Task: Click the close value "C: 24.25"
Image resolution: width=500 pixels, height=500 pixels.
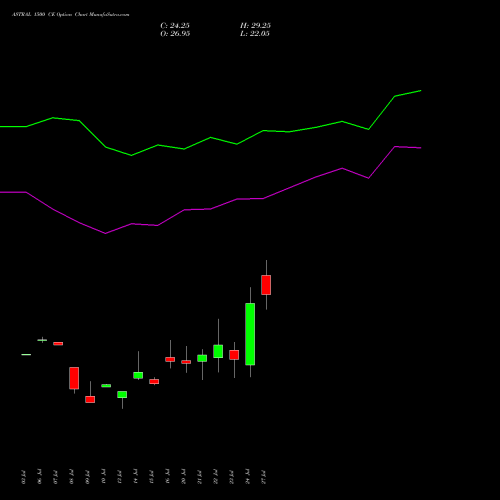Action: 175,26
